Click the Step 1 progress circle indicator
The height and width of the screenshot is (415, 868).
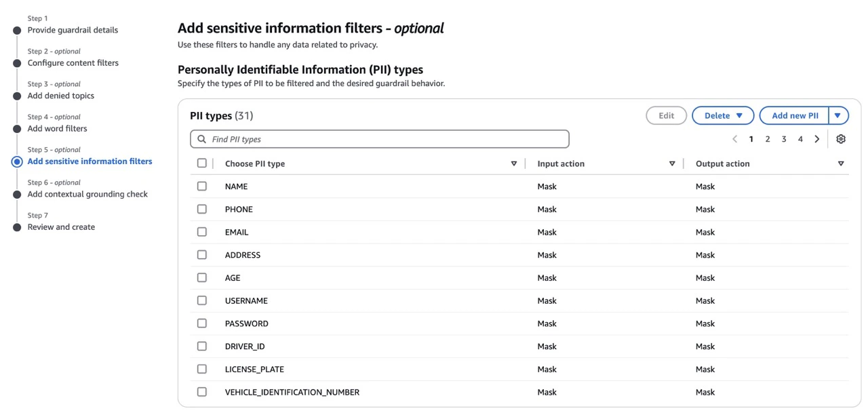point(16,30)
